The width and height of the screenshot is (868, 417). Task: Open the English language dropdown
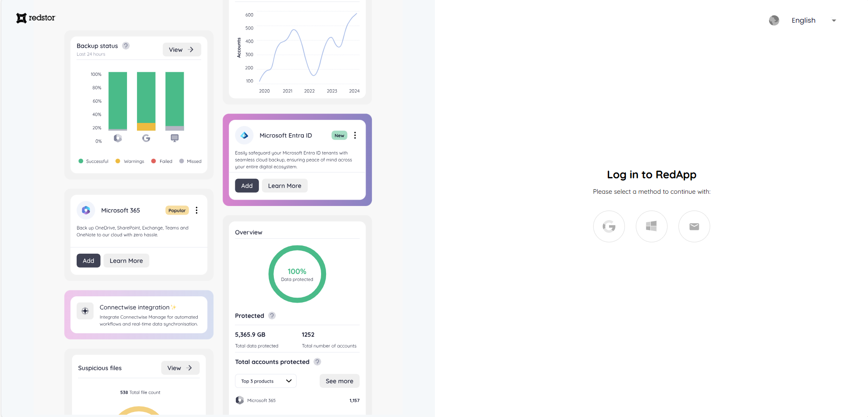[814, 20]
